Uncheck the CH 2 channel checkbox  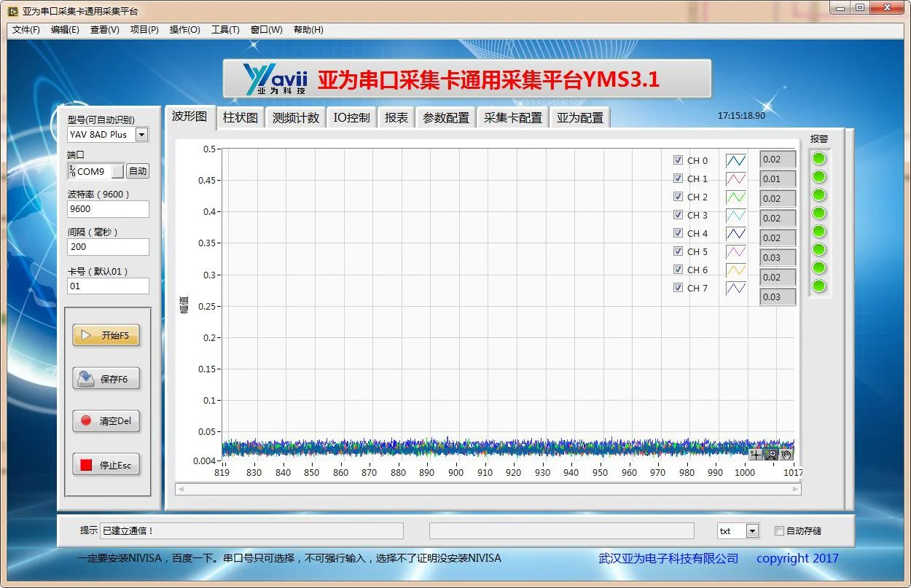679,197
